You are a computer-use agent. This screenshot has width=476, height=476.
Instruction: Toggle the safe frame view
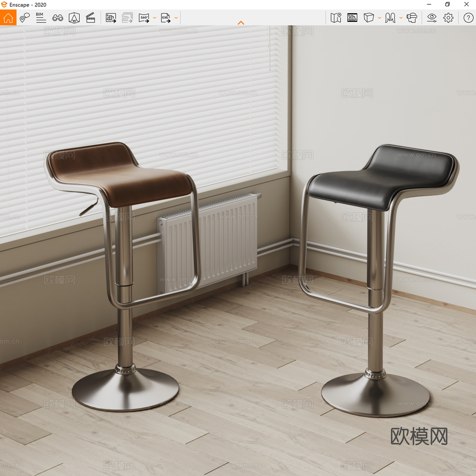click(x=352, y=18)
